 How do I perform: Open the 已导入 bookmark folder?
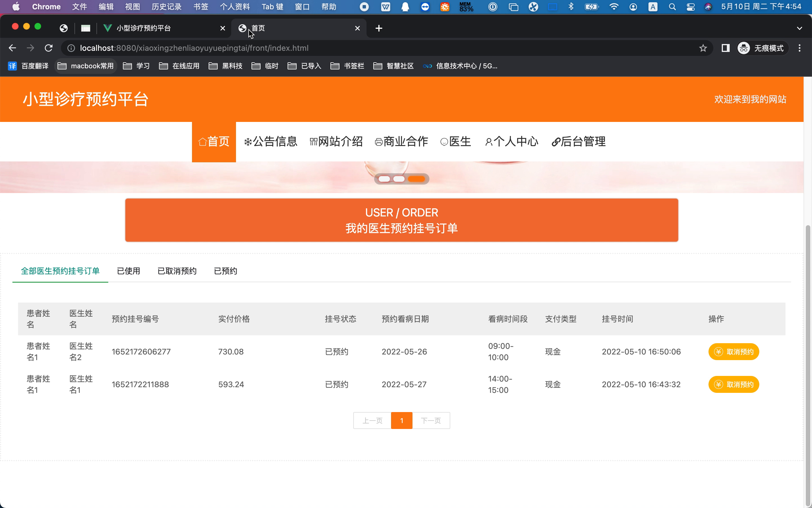point(304,66)
